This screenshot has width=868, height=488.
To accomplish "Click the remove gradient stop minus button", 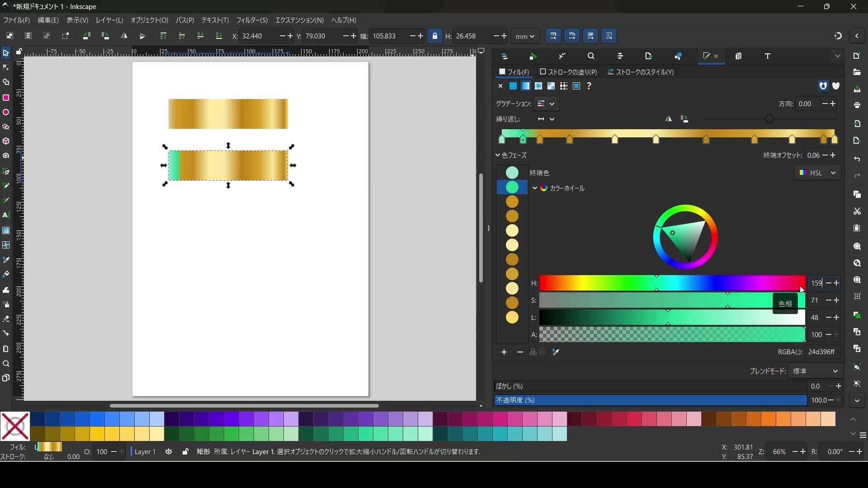I will point(520,352).
